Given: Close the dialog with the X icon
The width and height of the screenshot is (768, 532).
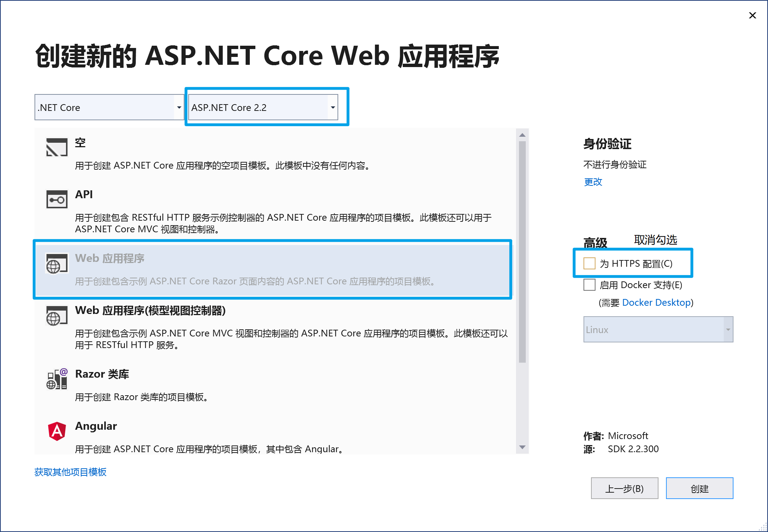Looking at the screenshot, I should [x=752, y=15].
